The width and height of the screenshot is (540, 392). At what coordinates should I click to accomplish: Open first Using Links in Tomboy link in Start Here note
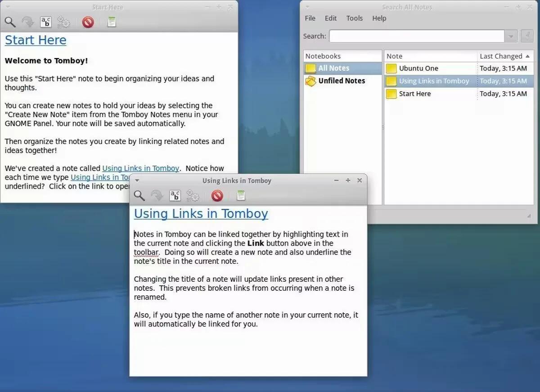click(x=141, y=168)
